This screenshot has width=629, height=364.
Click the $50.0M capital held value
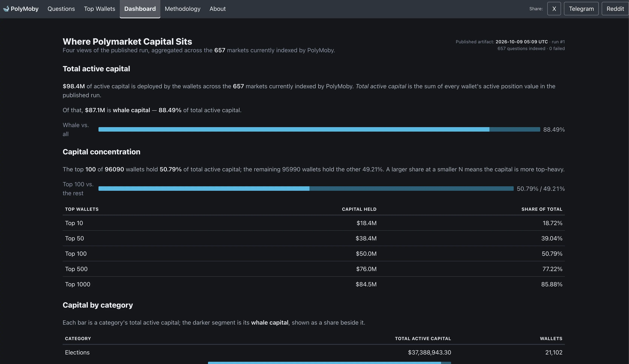tap(366, 253)
